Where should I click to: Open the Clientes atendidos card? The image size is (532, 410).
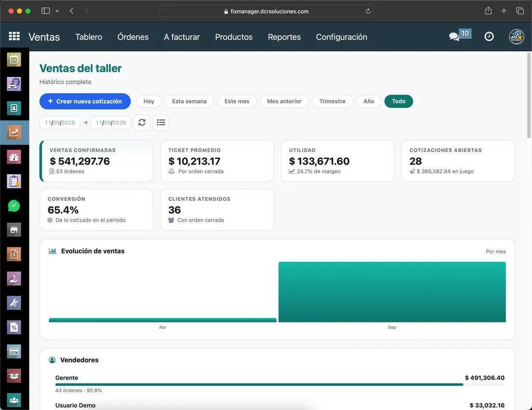[x=217, y=210]
